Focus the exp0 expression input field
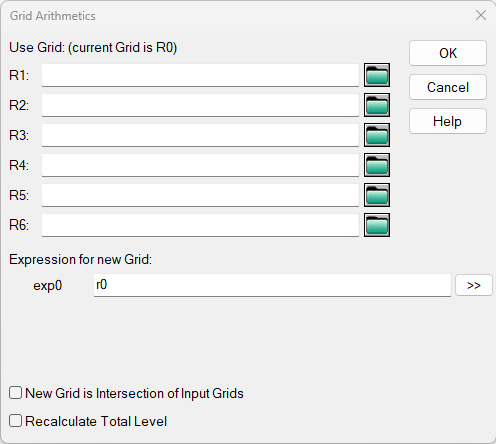Screen dimensions: 496x444 [272, 285]
